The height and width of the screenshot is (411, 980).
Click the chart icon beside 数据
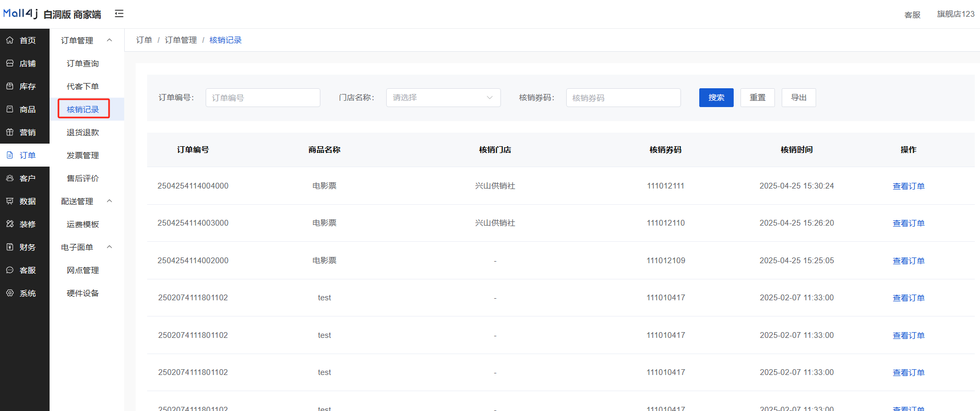click(x=10, y=201)
